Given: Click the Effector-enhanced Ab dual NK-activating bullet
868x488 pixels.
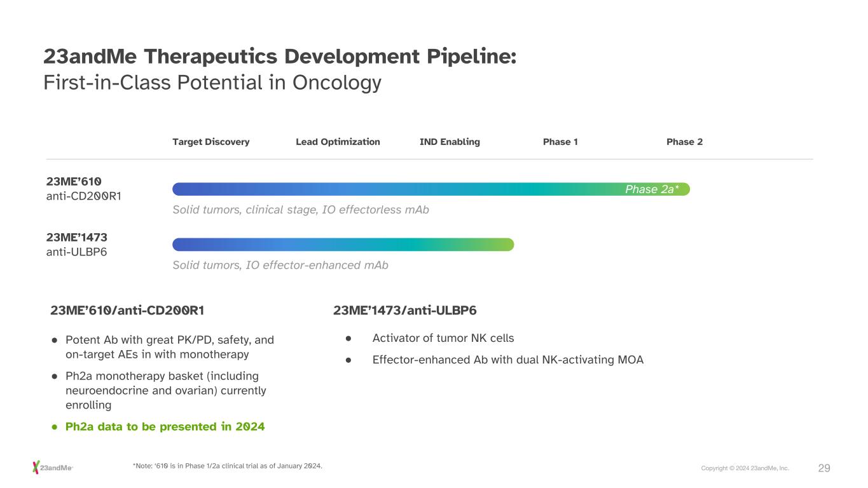Looking at the screenshot, I should [507, 360].
